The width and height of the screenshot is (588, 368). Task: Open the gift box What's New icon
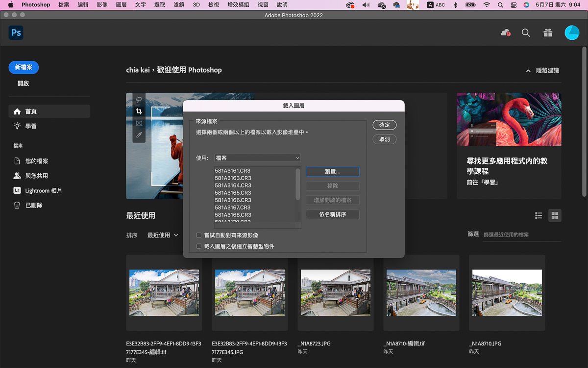[548, 33]
